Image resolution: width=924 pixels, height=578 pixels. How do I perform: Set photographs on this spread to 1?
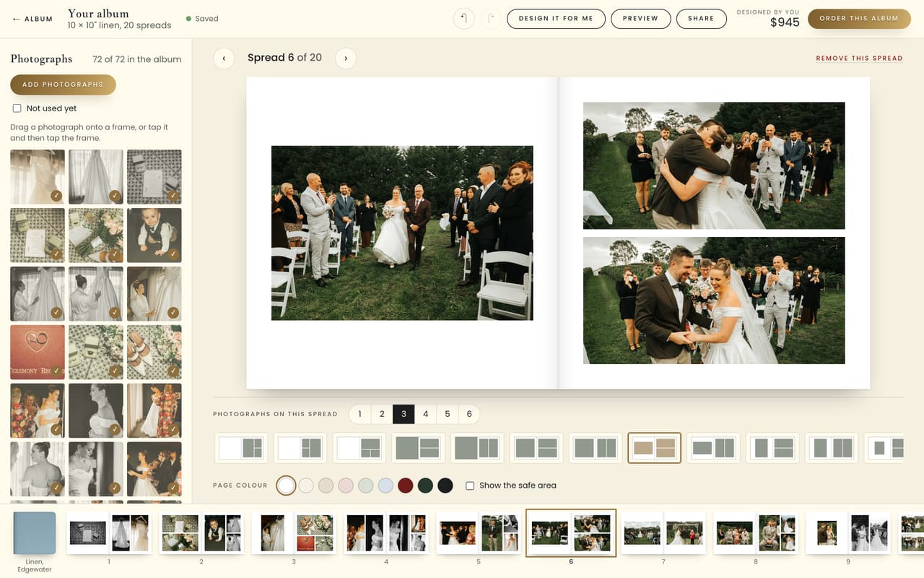click(x=360, y=414)
